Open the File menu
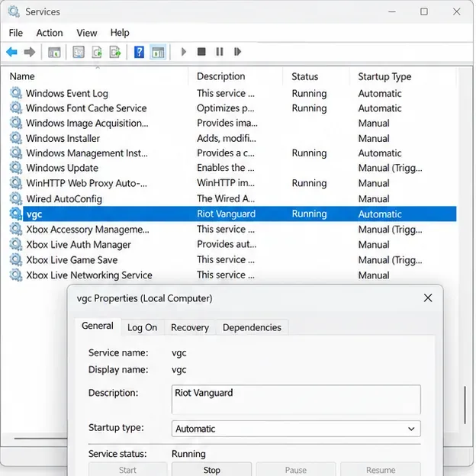Viewport: 476px width, 476px height. [x=16, y=33]
